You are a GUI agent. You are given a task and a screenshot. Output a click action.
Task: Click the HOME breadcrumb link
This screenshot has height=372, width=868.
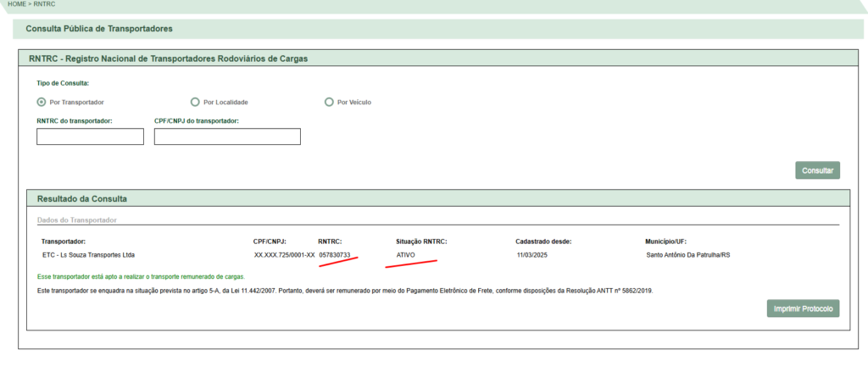pos(15,5)
